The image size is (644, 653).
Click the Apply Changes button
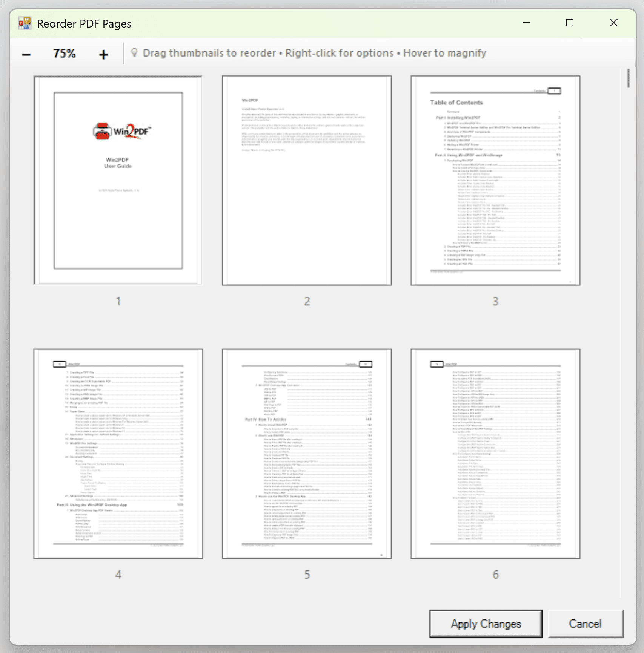485,624
